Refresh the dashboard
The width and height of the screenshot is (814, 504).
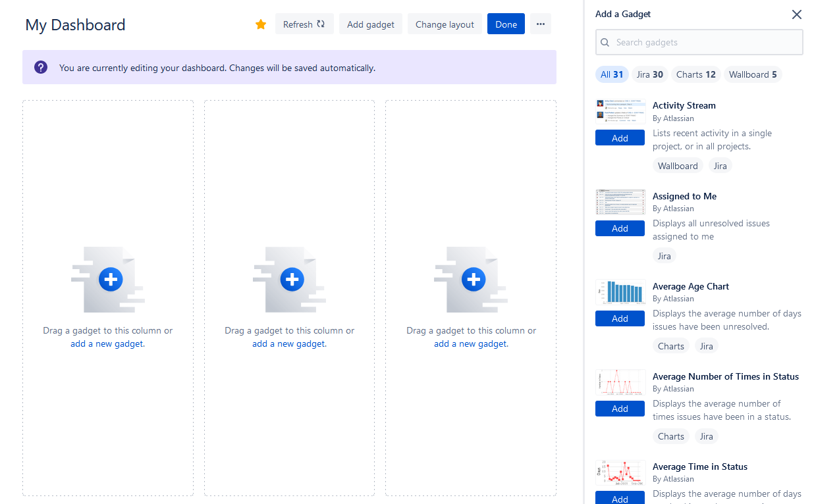point(304,24)
